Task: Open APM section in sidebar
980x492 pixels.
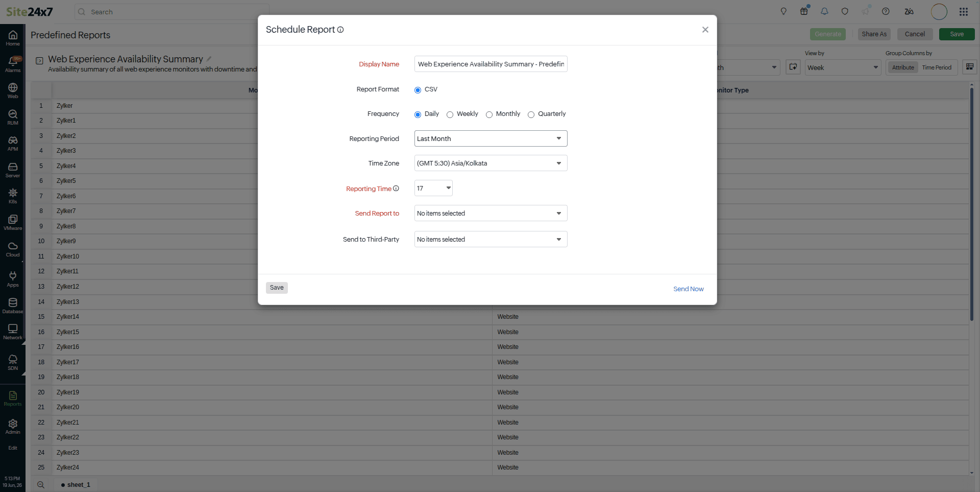Action: tap(13, 143)
